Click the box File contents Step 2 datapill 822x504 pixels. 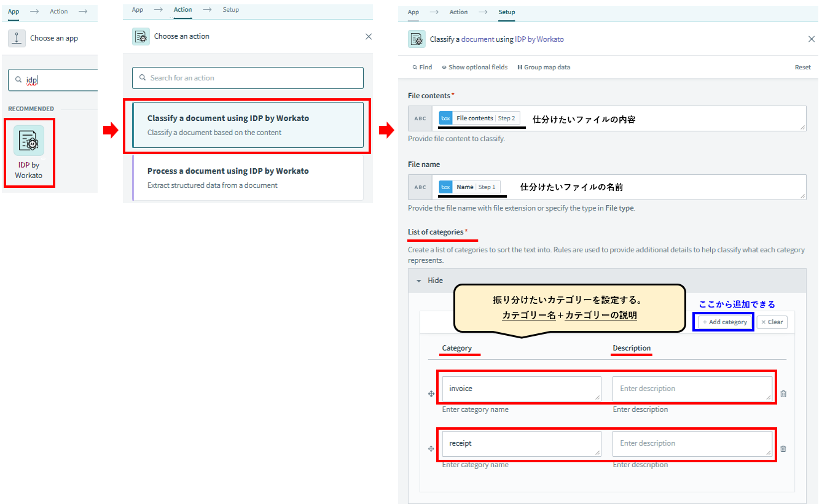[x=479, y=118]
